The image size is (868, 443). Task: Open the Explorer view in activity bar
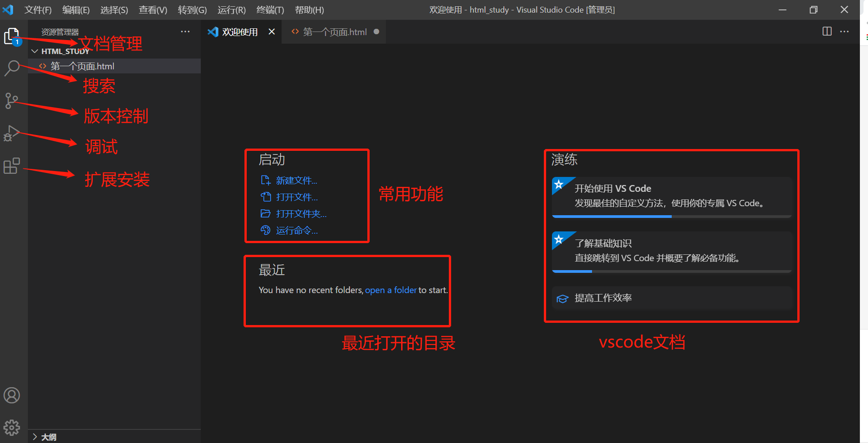click(12, 36)
